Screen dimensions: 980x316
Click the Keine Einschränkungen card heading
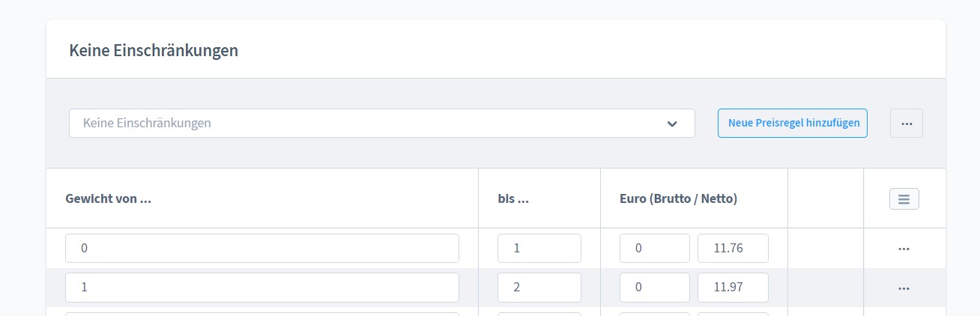(x=154, y=51)
